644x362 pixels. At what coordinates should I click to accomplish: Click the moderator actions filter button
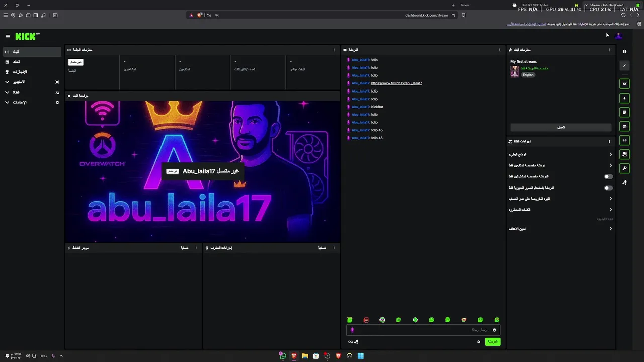click(x=322, y=248)
